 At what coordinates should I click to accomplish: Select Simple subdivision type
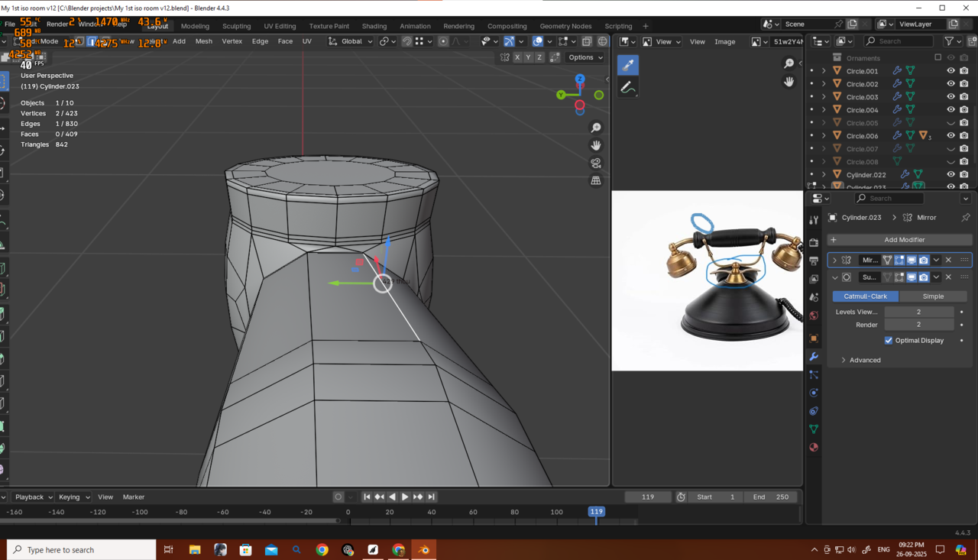pyautogui.click(x=933, y=296)
